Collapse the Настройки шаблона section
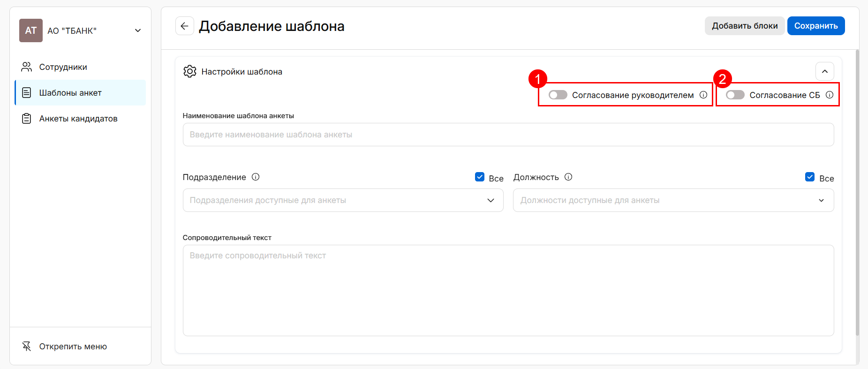The width and height of the screenshot is (868, 369). 824,71
